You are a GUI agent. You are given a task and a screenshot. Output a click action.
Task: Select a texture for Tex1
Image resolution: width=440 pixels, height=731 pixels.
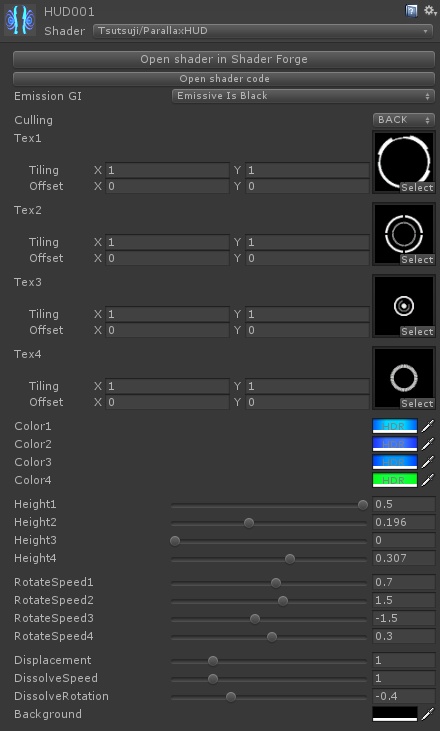pyautogui.click(x=417, y=187)
